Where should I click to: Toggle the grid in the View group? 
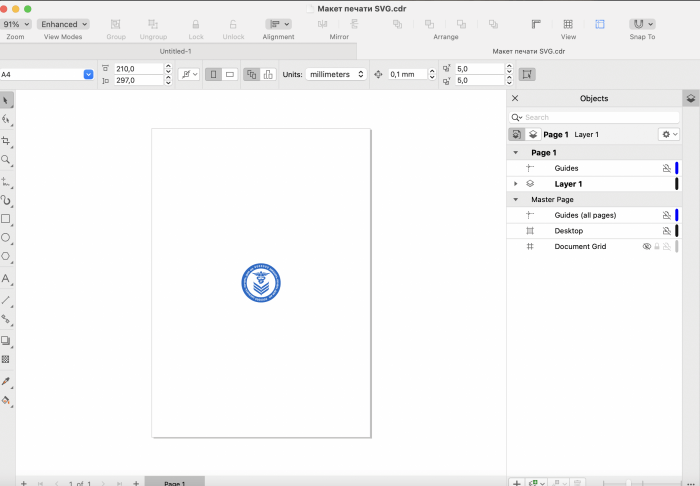[x=568, y=24]
